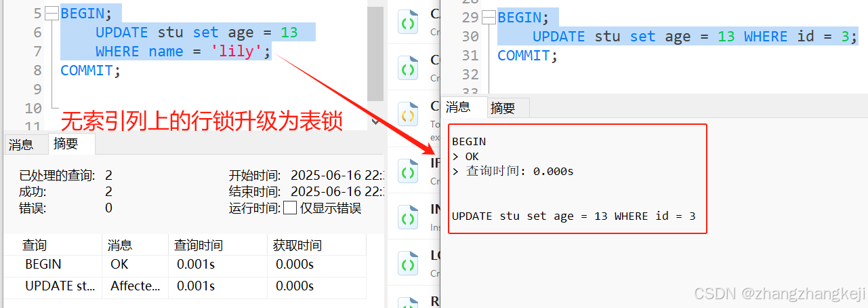Image resolution: width=868 pixels, height=308 pixels.
Task: Click the 运行时间 label
Action: pyautogui.click(x=255, y=208)
